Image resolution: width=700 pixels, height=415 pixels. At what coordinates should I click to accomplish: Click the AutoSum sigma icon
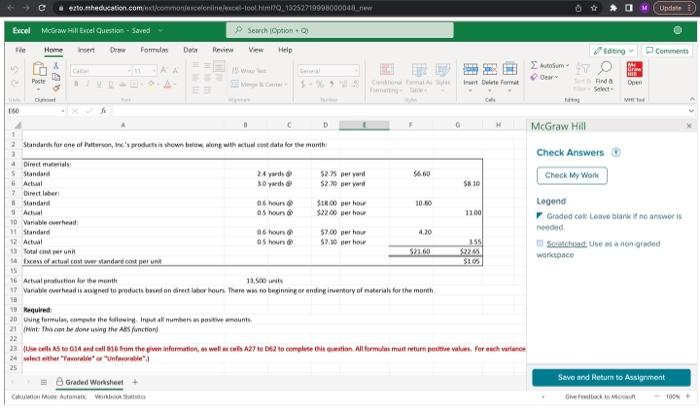[x=534, y=65]
